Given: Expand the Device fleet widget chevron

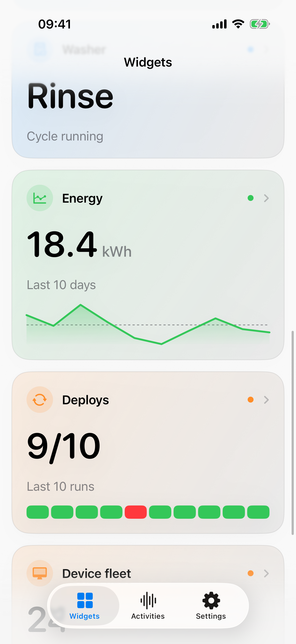Looking at the screenshot, I should 266,573.
